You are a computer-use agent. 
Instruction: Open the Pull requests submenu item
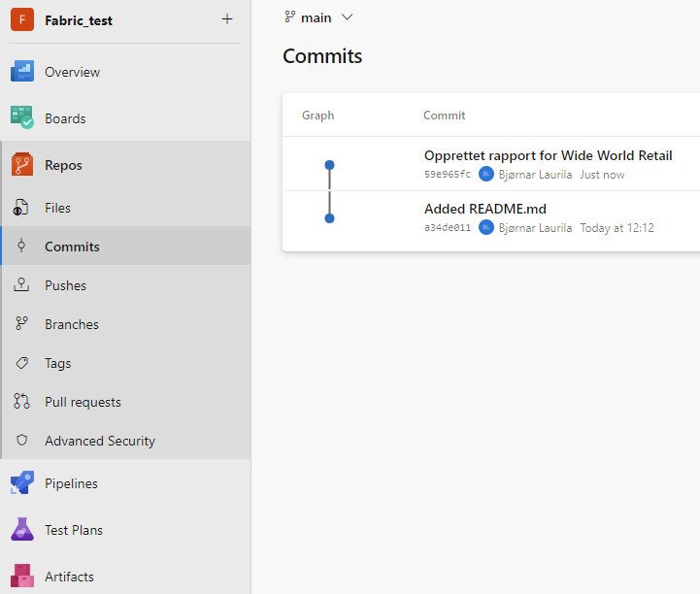83,403
